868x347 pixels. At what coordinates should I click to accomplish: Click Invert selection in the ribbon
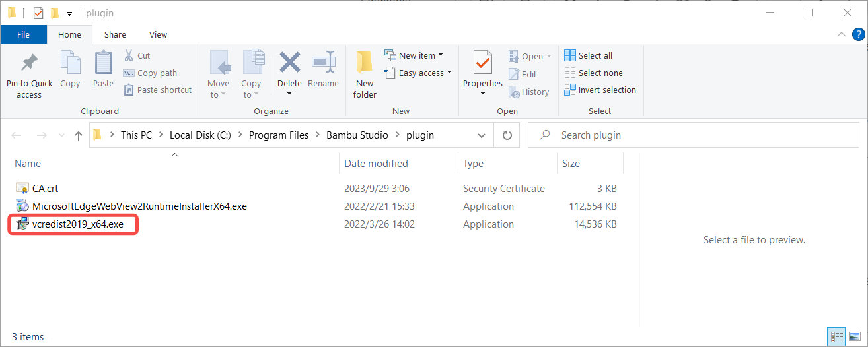pos(600,90)
